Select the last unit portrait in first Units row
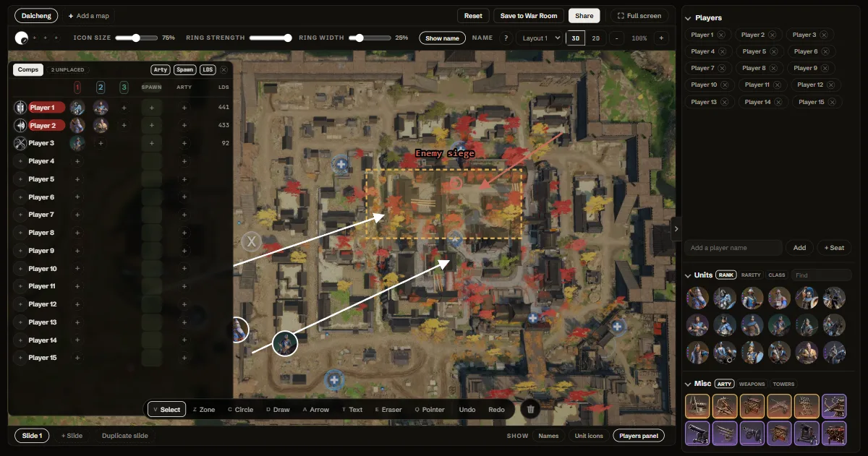This screenshot has width=868, height=456. [x=834, y=298]
